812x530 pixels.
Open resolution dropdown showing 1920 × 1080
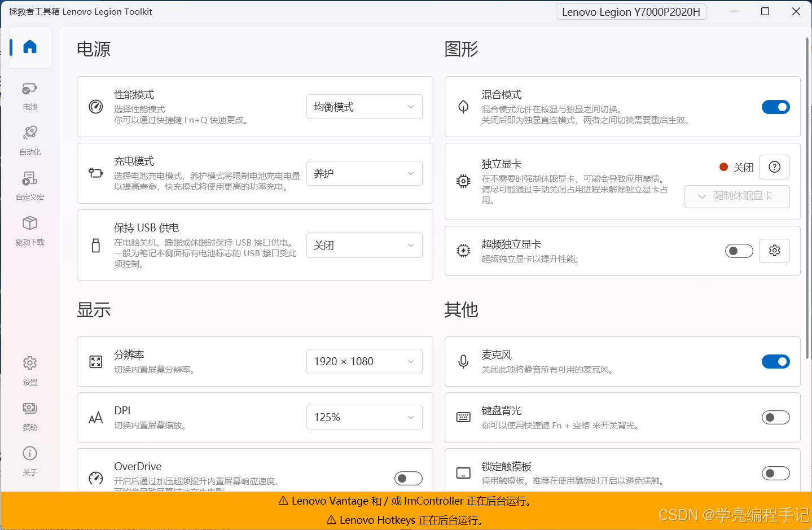365,362
